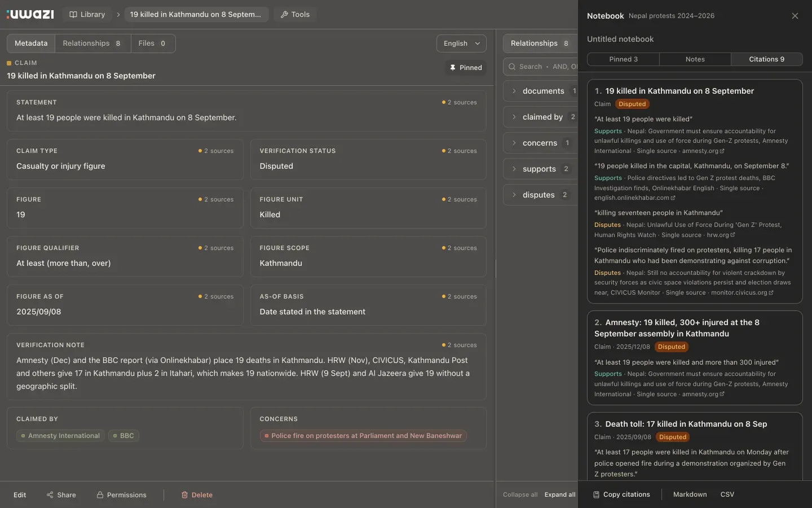Viewport: 812px width, 508px height.
Task: Click the Delete trash icon
Action: [x=184, y=495]
